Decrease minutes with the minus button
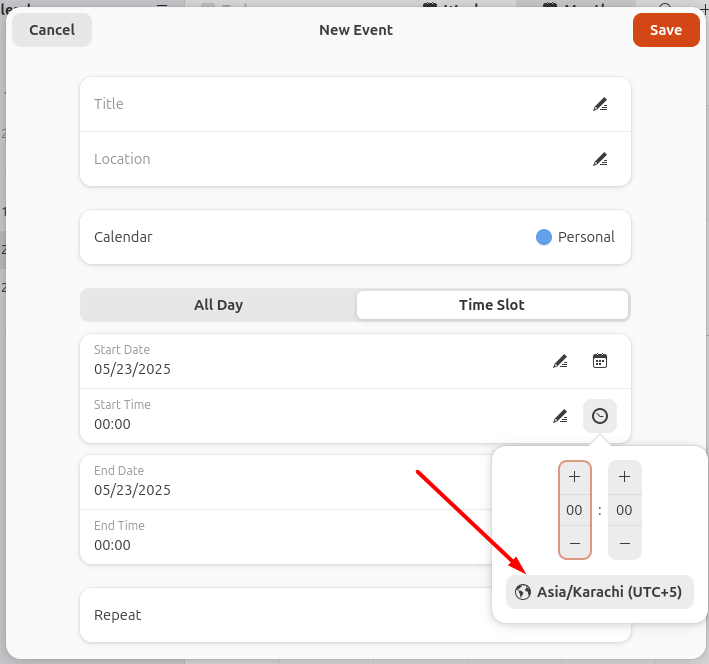This screenshot has width=709, height=664. click(x=624, y=542)
